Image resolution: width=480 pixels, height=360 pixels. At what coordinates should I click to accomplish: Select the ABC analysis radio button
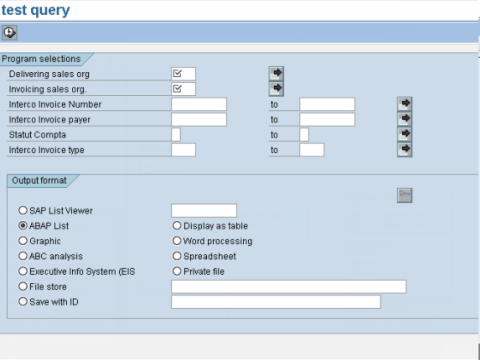(23, 256)
